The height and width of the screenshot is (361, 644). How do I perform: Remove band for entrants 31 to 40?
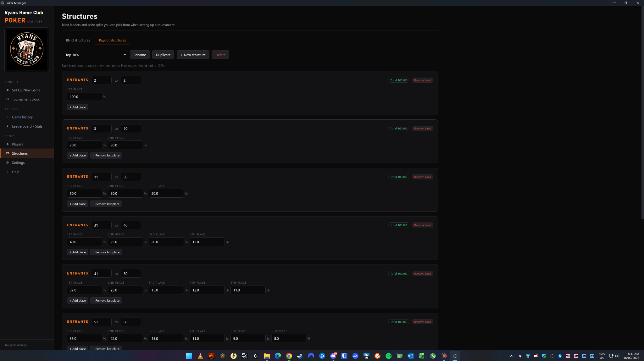click(423, 225)
